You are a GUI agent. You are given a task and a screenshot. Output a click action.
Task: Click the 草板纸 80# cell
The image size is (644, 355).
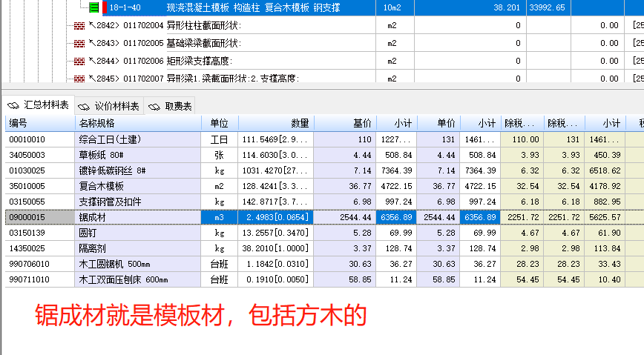click(x=138, y=155)
